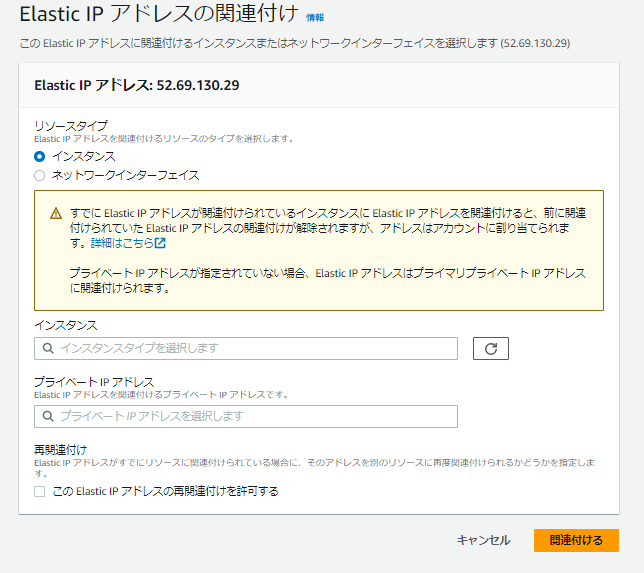
Task: Click the warning triangle icon in alert
Action: coord(56,214)
